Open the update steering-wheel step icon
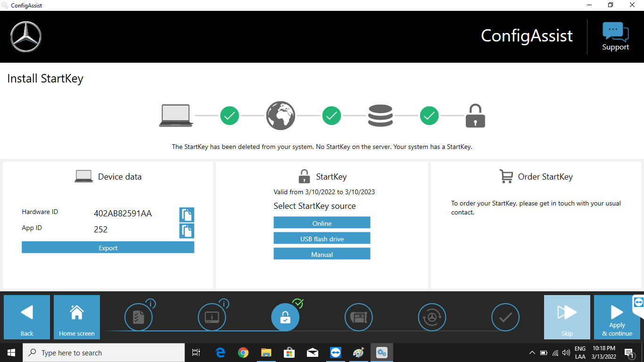Image resolution: width=644 pixels, height=362 pixels. (x=432, y=317)
